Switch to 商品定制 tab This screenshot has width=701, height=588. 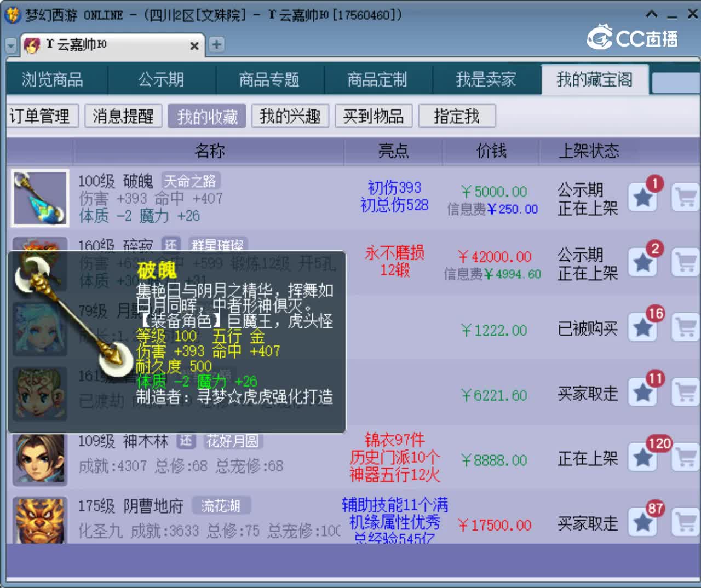pos(377,79)
